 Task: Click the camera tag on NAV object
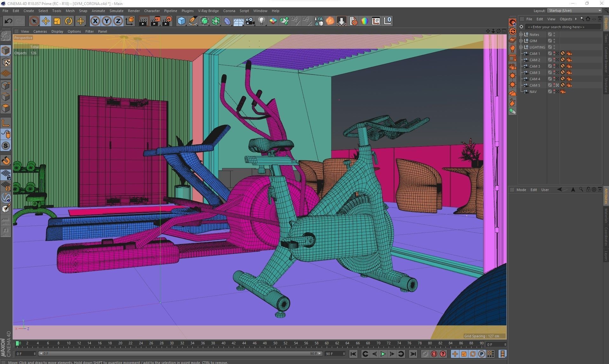[563, 92]
